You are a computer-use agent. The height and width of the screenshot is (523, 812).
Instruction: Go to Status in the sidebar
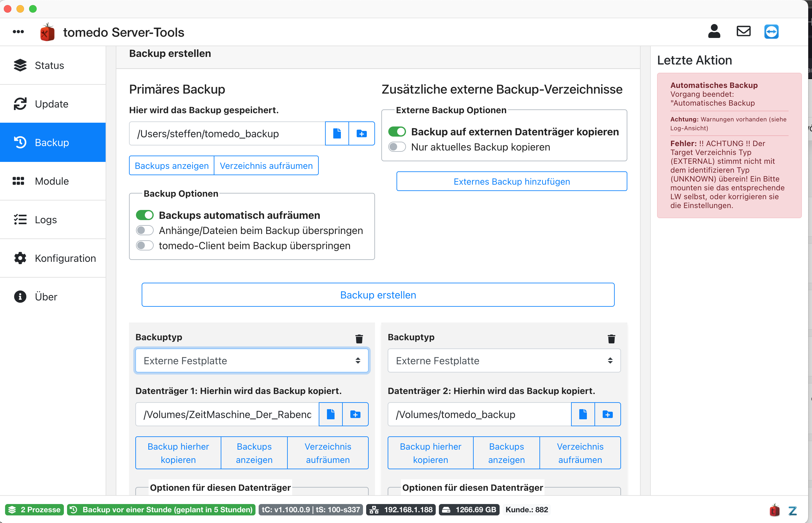(52, 65)
